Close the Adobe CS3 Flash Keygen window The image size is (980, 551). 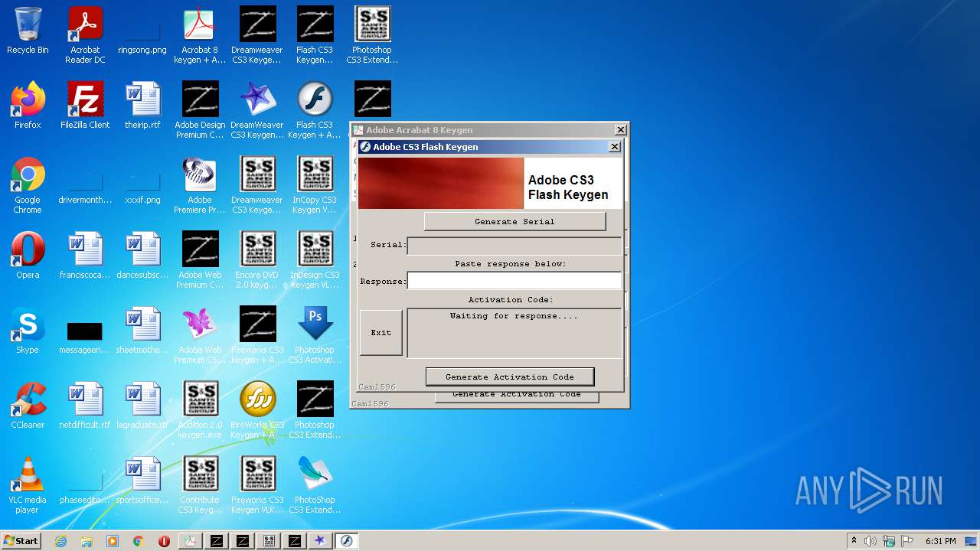click(x=614, y=146)
